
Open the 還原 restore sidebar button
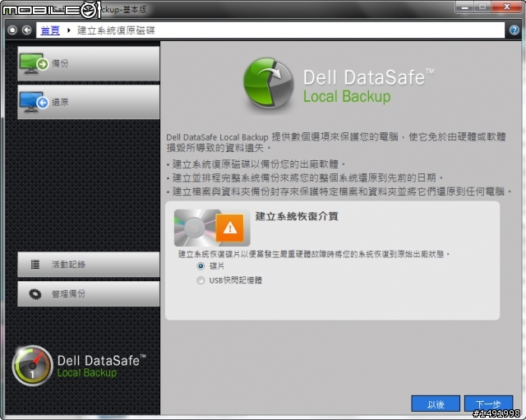click(89, 102)
